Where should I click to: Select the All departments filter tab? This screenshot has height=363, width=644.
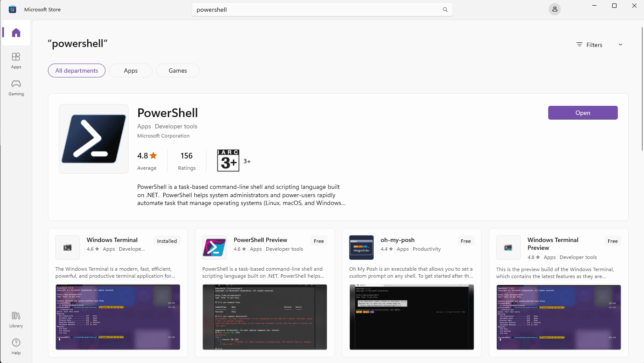pyautogui.click(x=77, y=71)
